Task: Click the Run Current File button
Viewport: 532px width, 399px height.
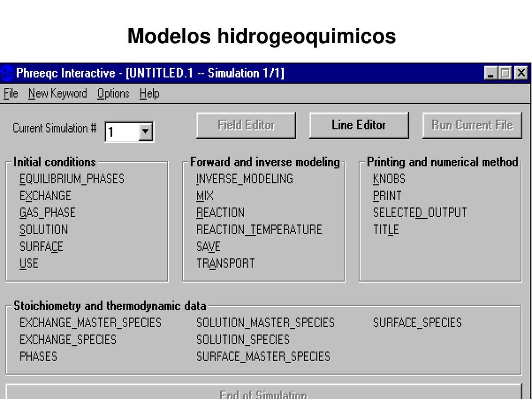Action: [472, 125]
